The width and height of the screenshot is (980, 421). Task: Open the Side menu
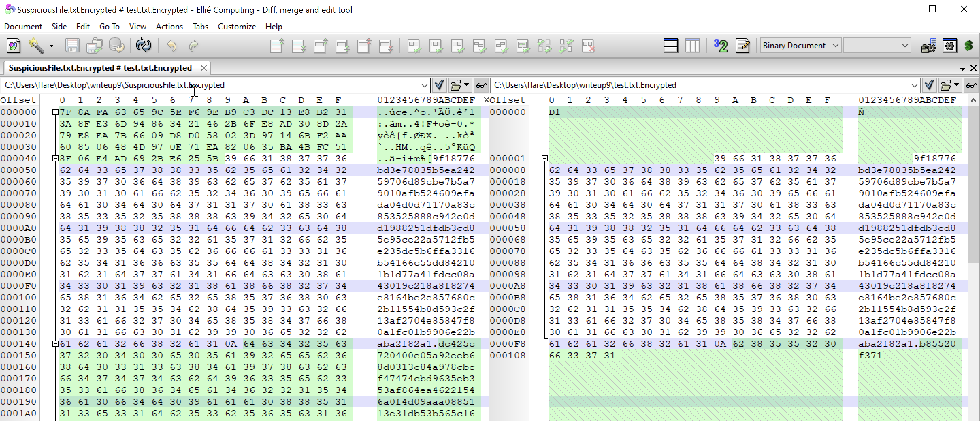tap(59, 26)
